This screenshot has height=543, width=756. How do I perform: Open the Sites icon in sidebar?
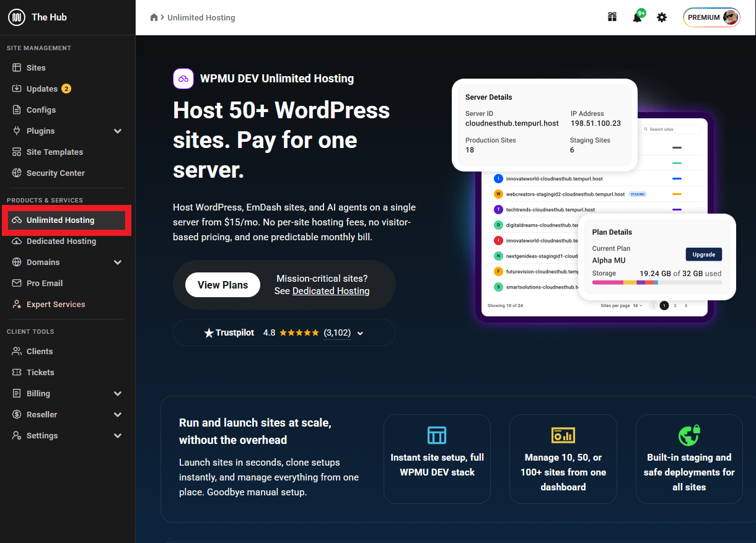(17, 67)
